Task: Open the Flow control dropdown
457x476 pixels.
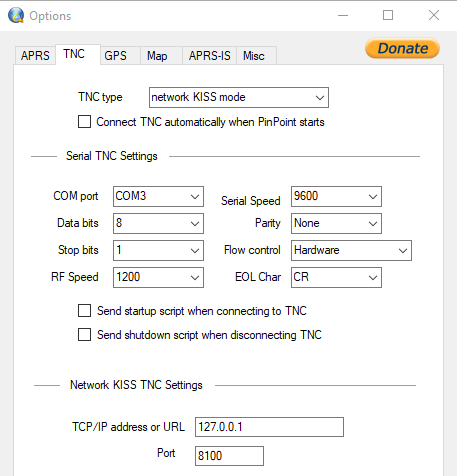Action: [351, 250]
